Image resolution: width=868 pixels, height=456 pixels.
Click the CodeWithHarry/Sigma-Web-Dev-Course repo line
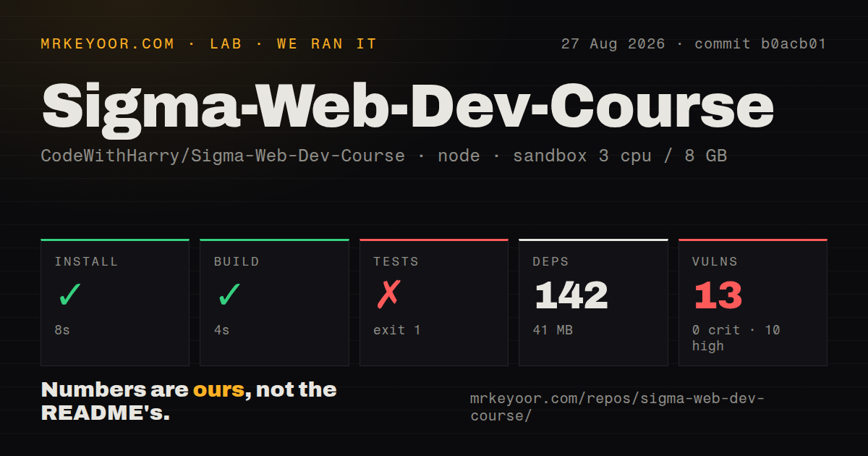tap(384, 156)
